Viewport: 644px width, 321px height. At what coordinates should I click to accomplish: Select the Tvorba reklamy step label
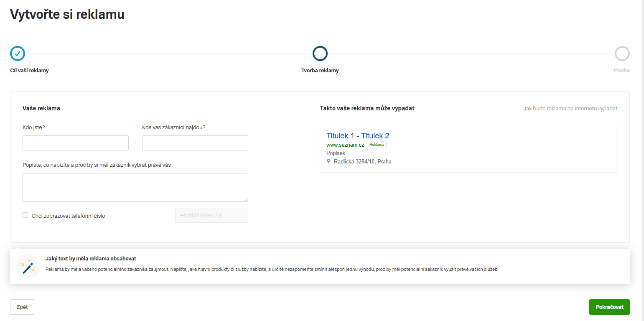320,71
